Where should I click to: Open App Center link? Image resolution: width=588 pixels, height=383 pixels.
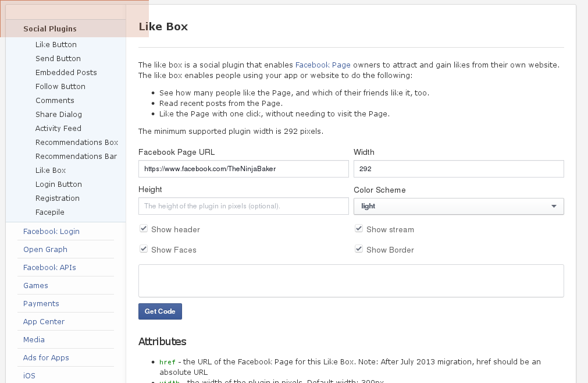click(x=44, y=321)
